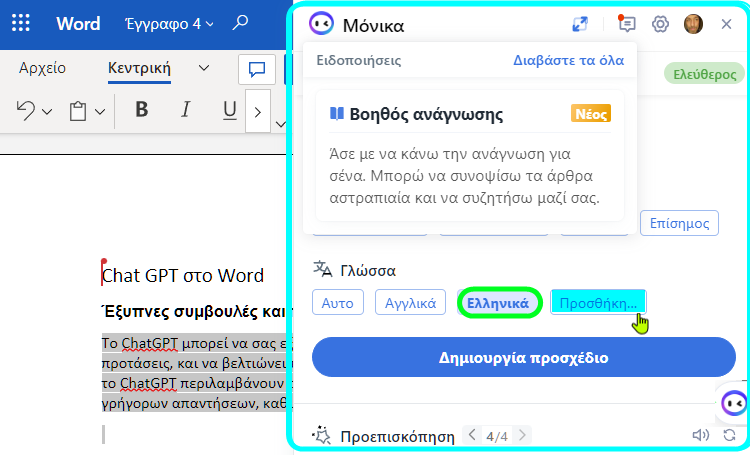Toggle Italic formatting
The image size is (750, 455).
pyautogui.click(x=186, y=110)
